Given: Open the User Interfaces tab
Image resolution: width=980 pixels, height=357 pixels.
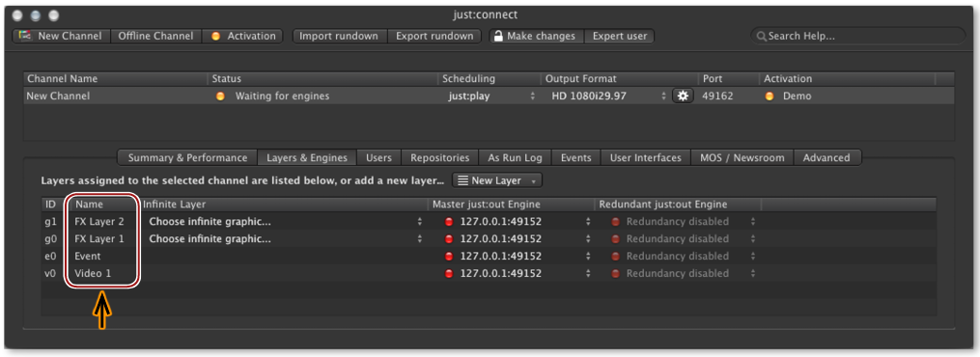Looking at the screenshot, I should [x=646, y=158].
